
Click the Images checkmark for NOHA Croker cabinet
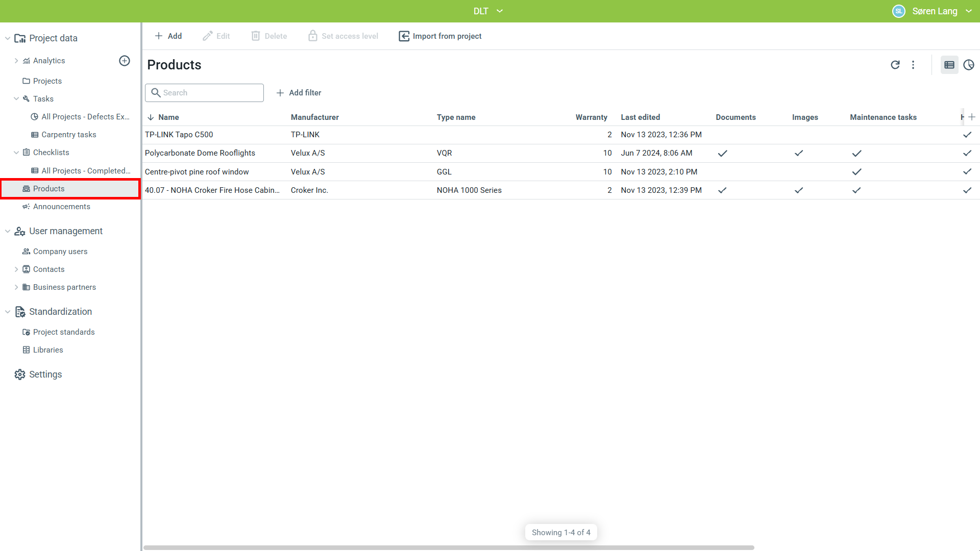point(799,190)
